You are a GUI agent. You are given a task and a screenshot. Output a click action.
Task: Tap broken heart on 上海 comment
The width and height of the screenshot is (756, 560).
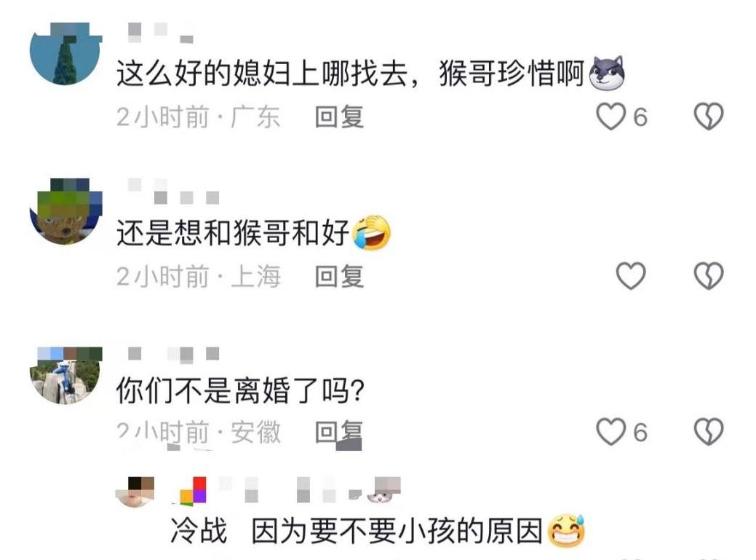[708, 276]
